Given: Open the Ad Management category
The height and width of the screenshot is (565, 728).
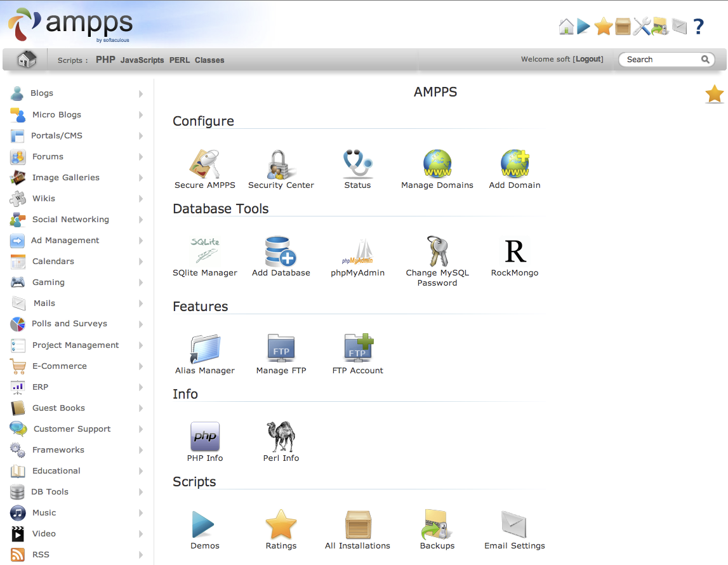Looking at the screenshot, I should coord(65,240).
